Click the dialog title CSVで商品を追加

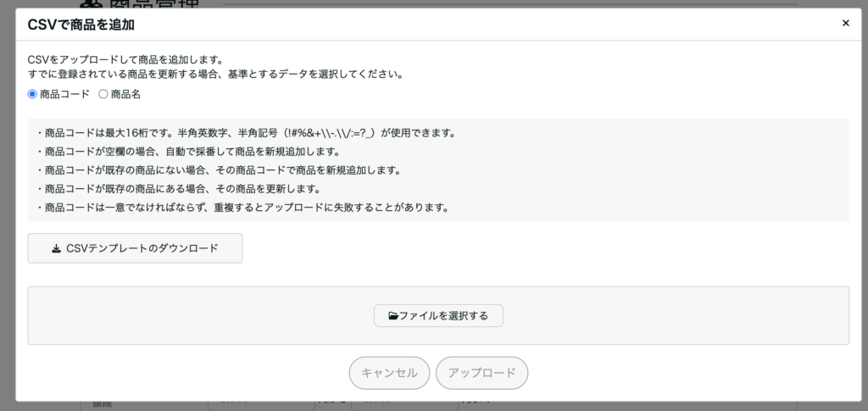pos(81,25)
